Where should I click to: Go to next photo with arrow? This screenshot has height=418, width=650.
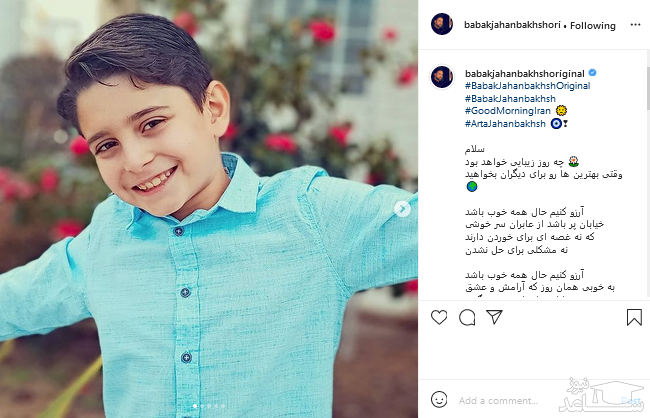point(402,209)
